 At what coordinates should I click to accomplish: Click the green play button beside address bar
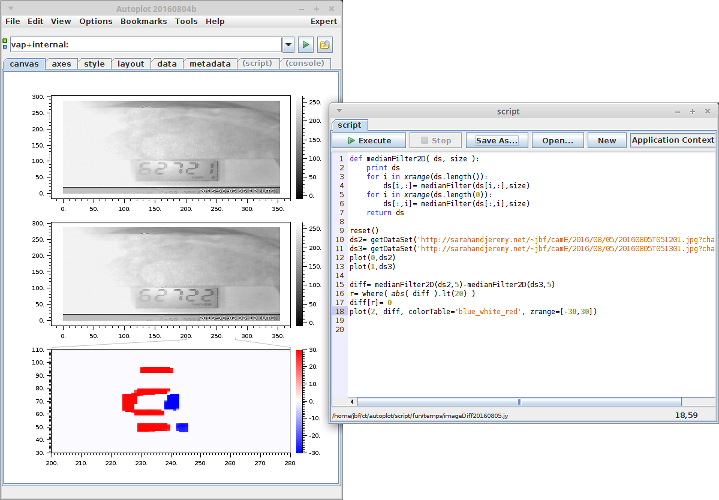coord(306,45)
